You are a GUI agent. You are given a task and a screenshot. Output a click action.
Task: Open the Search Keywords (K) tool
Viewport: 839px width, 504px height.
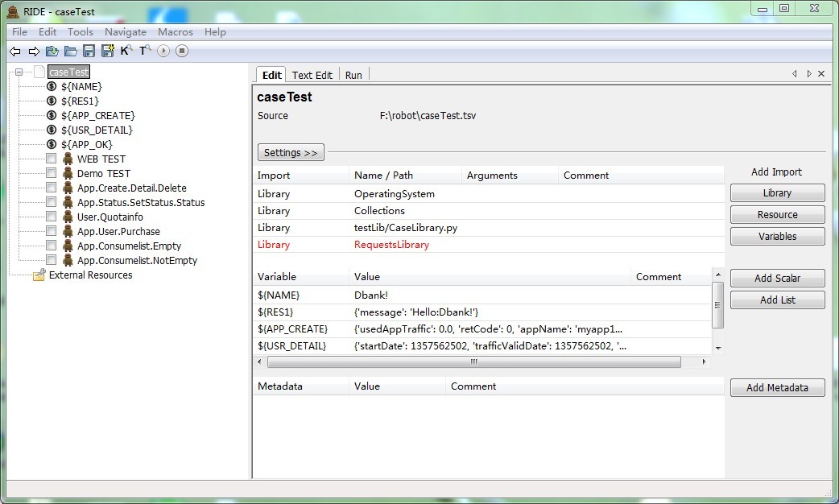point(126,52)
